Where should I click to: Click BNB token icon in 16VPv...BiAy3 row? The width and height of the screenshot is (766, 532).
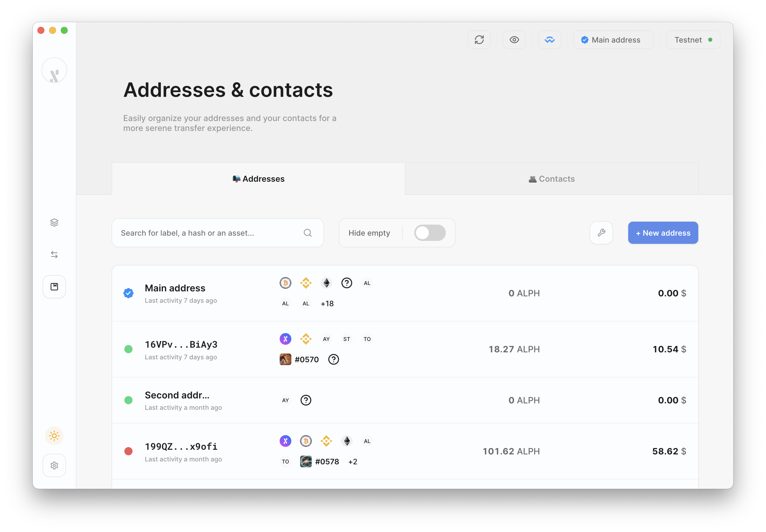[x=306, y=339]
